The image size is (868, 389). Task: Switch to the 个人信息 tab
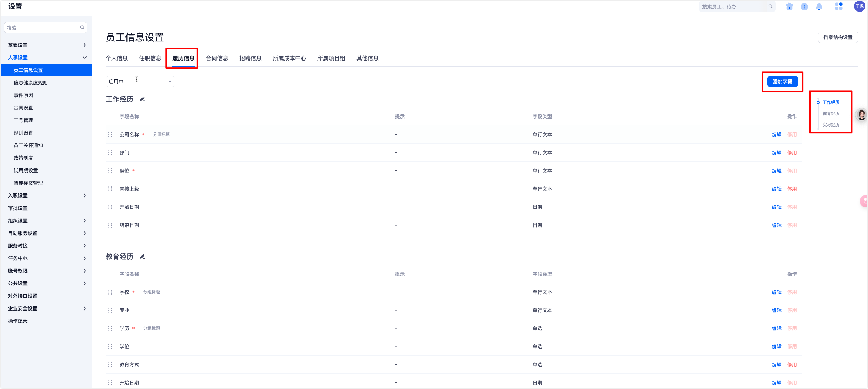tap(116, 58)
